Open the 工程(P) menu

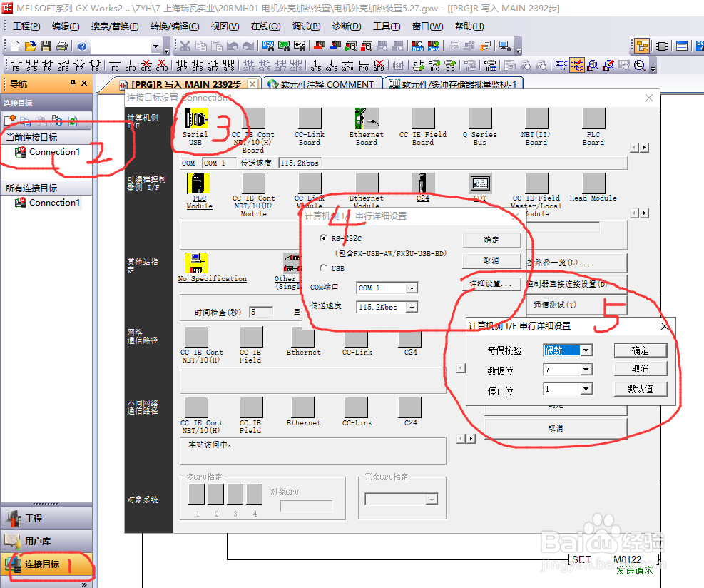click(26, 26)
